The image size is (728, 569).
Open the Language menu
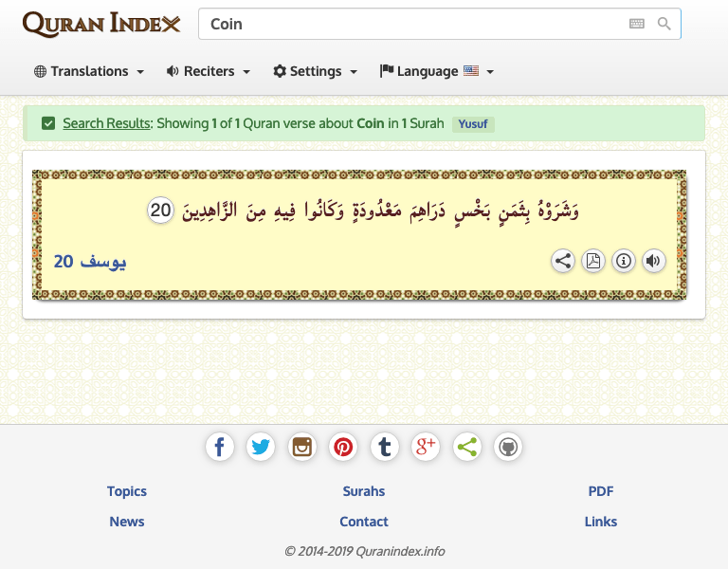pyautogui.click(x=436, y=71)
